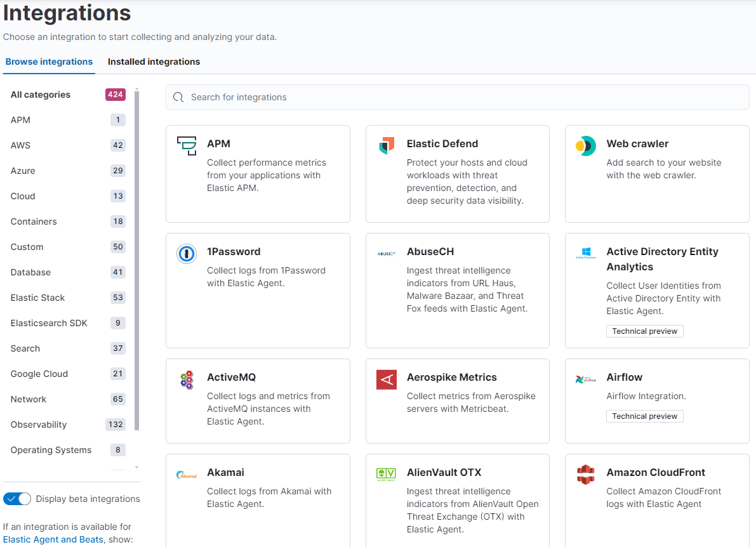The height and width of the screenshot is (547, 756).
Task: Open the Airflow integration card title
Action: [624, 377]
